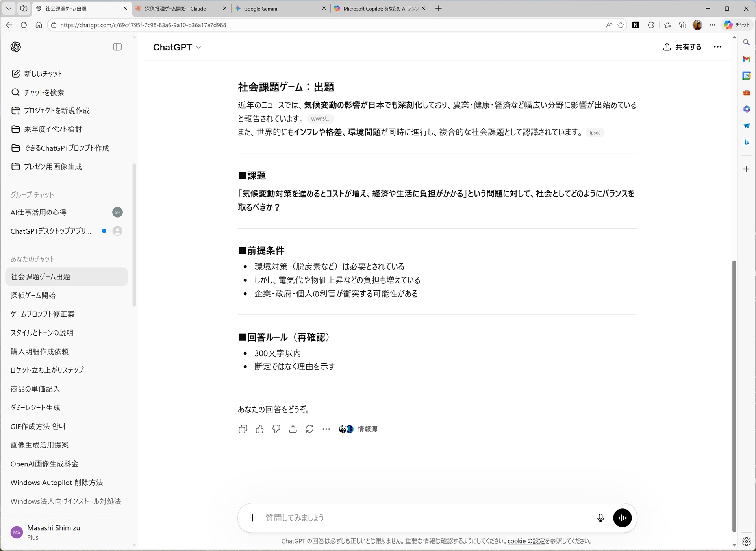The image size is (756, 551).
Task: Open the ChatGPT model dropdown
Action: click(177, 47)
